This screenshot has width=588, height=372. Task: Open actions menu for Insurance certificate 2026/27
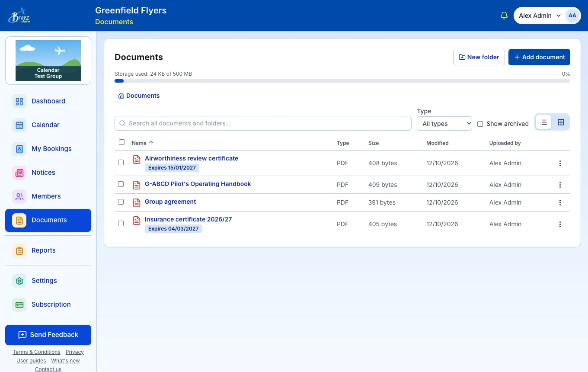point(560,224)
